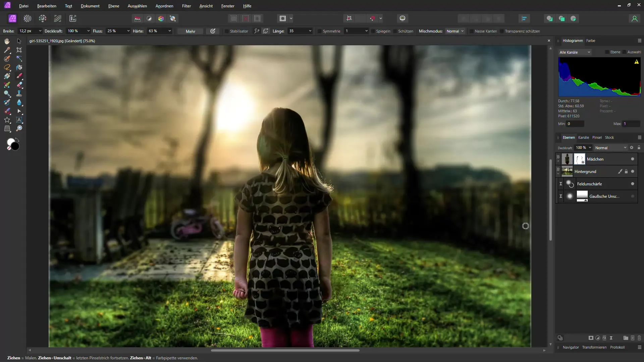644x362 pixels.
Task: Click the Auto Contrast toolbar icon
Action: coord(149,18)
